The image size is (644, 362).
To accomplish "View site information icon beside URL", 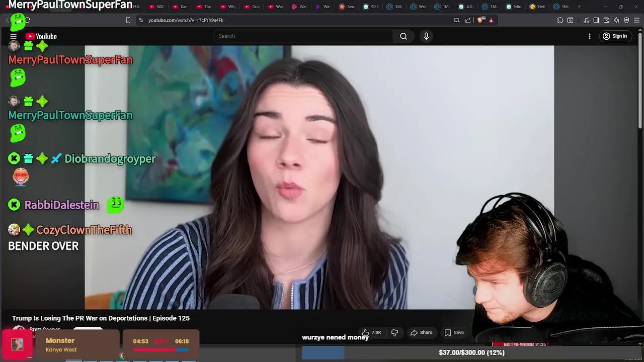I will [141, 20].
